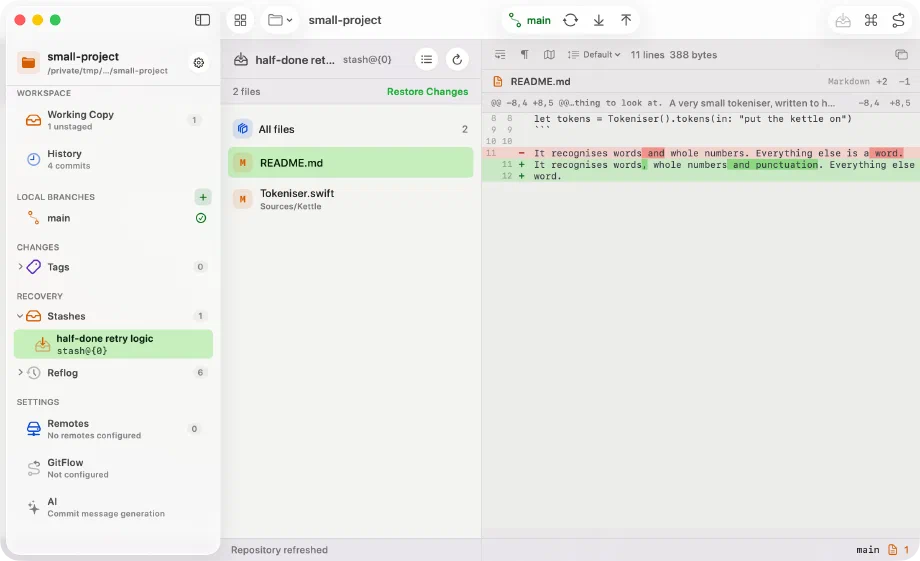The height and width of the screenshot is (561, 920).
Task: Click the stash@{0} label in header
Action: 367,59
